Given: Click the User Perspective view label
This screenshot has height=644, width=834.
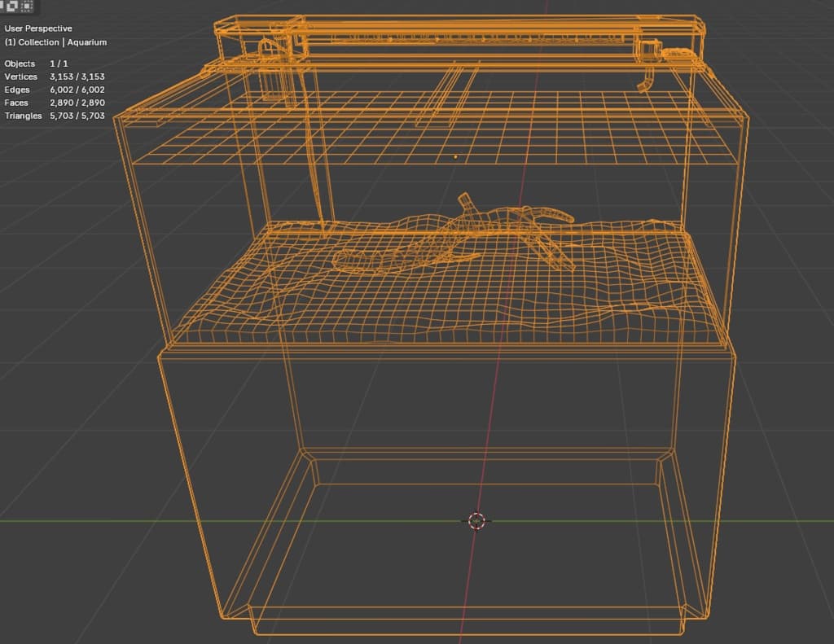Looking at the screenshot, I should tap(38, 28).
